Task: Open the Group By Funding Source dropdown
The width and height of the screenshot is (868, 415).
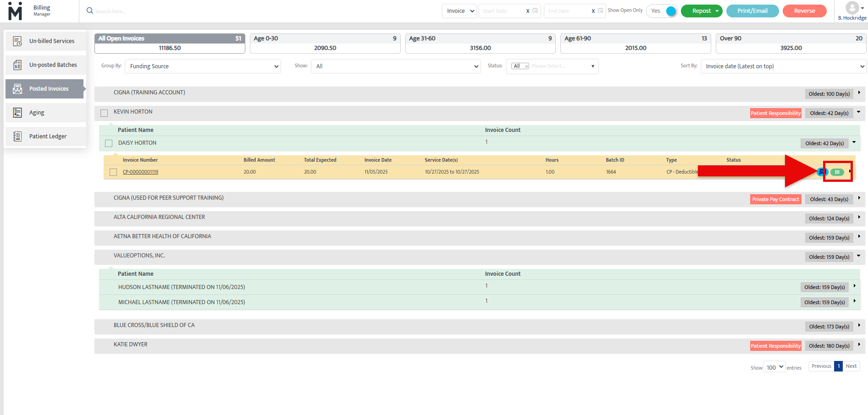Action: tap(203, 66)
